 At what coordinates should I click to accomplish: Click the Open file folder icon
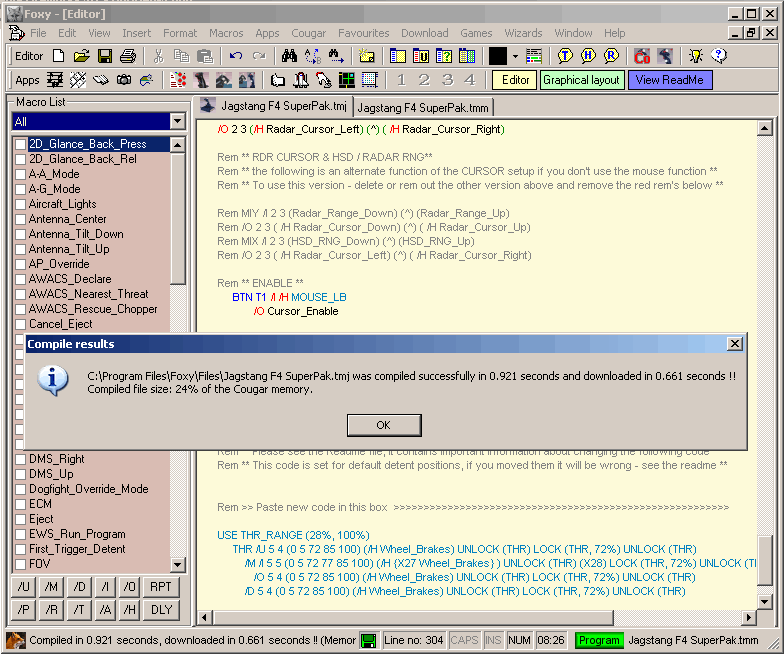click(82, 57)
